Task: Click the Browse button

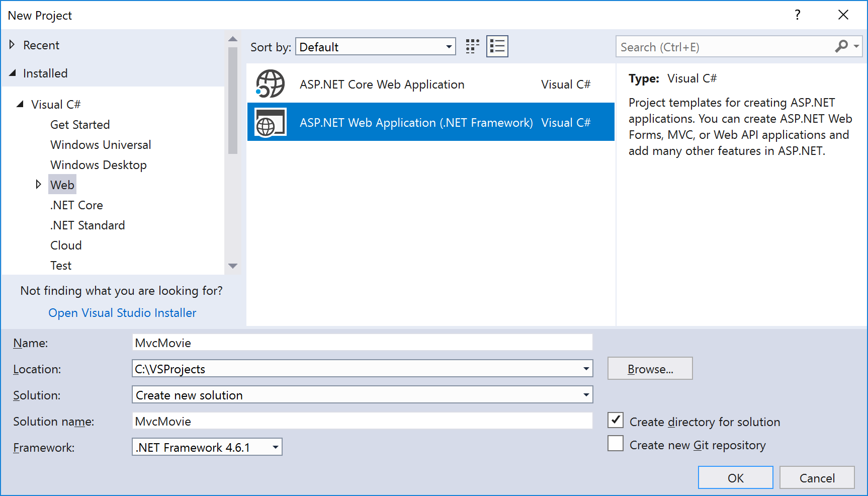Action: (x=650, y=368)
